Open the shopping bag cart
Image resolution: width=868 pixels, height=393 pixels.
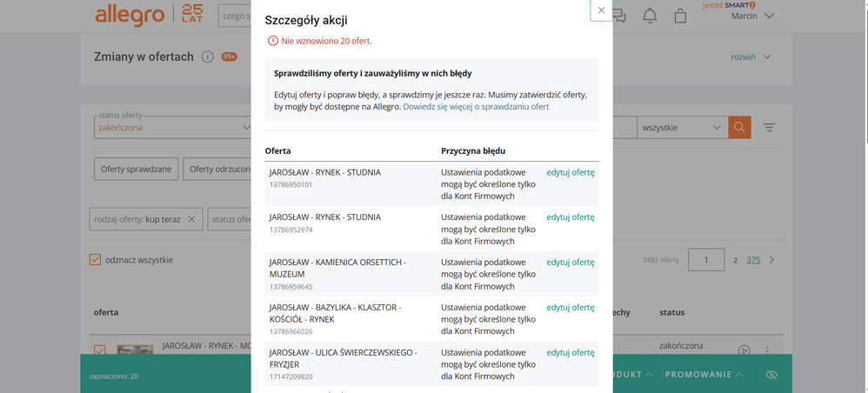point(680,16)
